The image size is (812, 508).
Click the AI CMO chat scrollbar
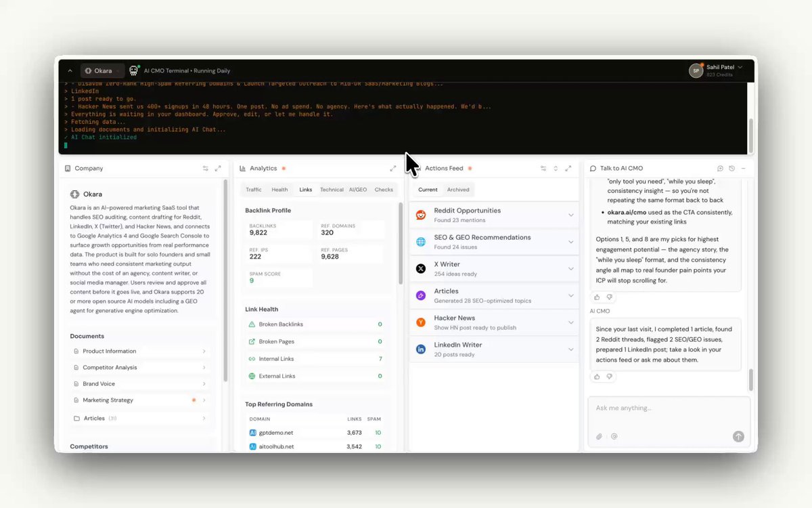pos(750,380)
